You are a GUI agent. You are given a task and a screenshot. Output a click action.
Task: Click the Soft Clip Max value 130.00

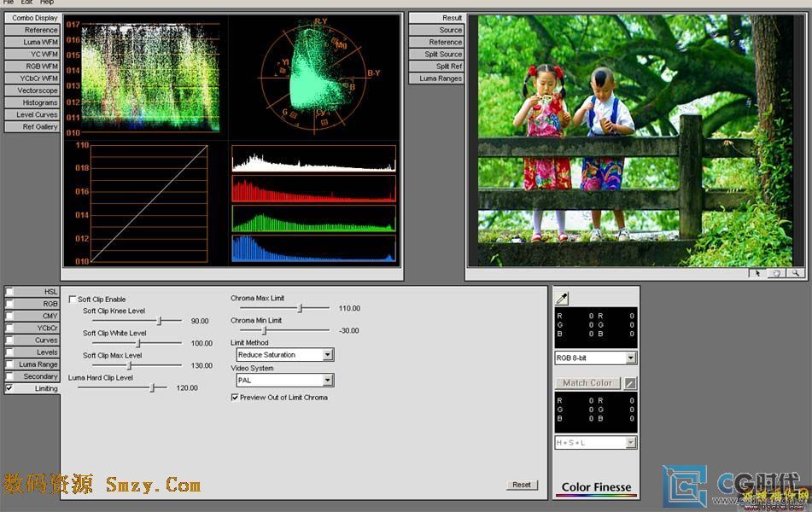(x=202, y=365)
